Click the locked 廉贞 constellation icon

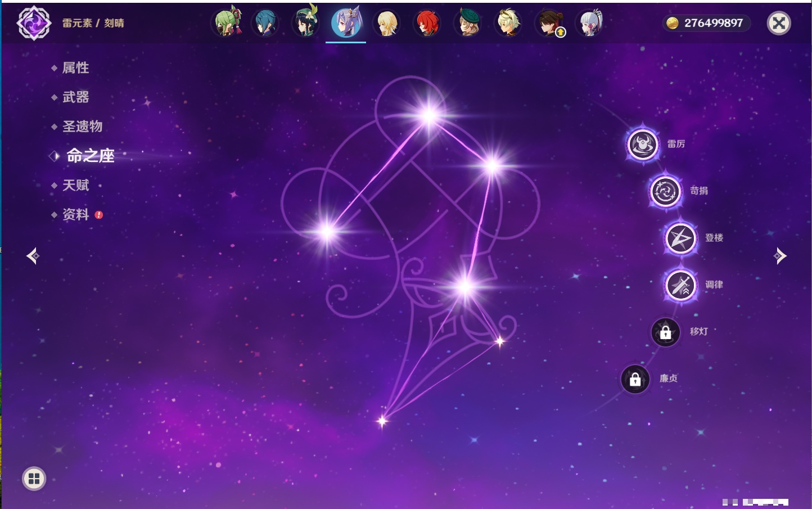click(635, 379)
